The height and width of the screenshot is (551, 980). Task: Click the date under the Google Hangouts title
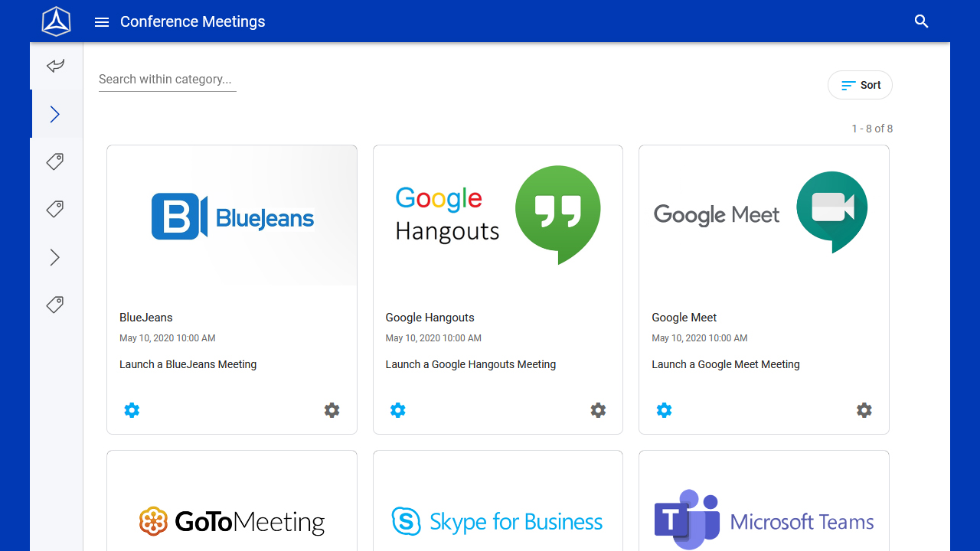tap(433, 338)
